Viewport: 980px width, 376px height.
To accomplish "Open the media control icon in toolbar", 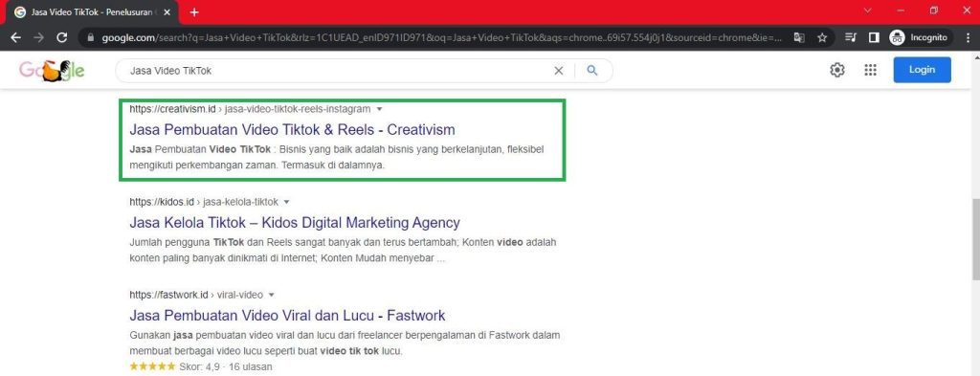I will click(850, 37).
